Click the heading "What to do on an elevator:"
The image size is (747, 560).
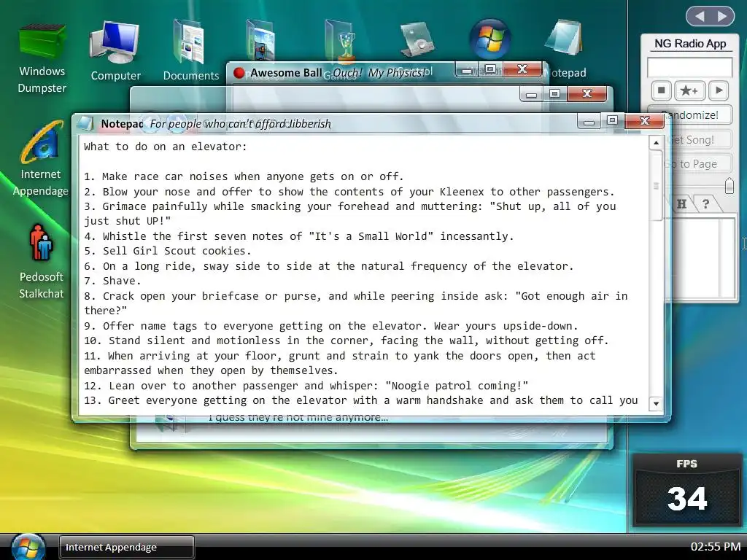pyautogui.click(x=166, y=147)
